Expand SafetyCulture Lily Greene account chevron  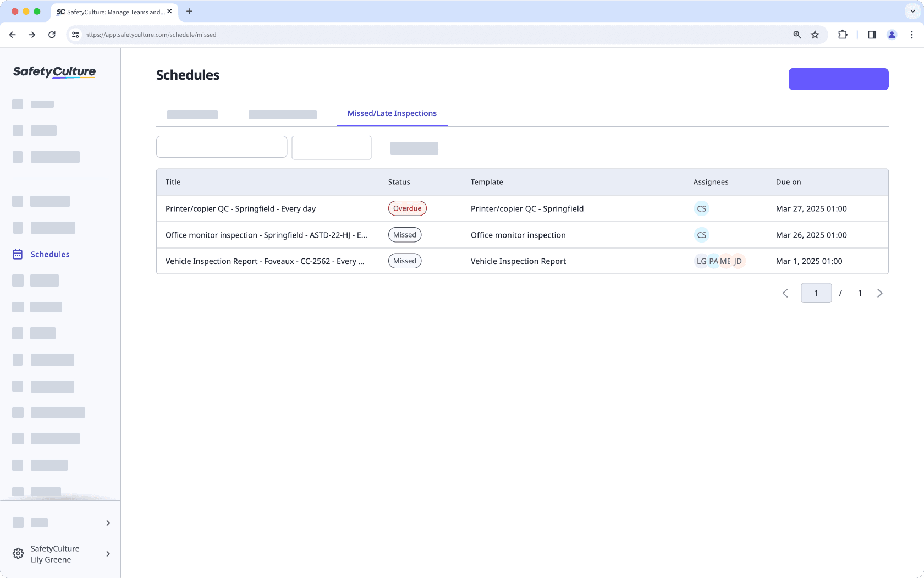[108, 554]
